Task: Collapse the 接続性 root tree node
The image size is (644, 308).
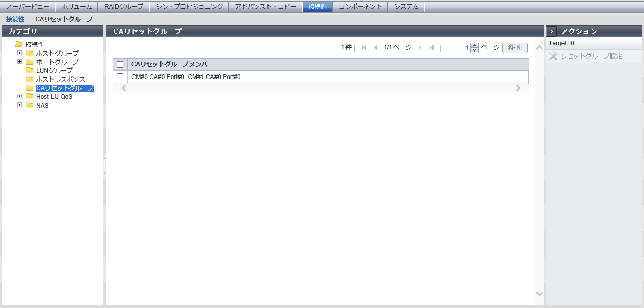Action: [x=9, y=44]
